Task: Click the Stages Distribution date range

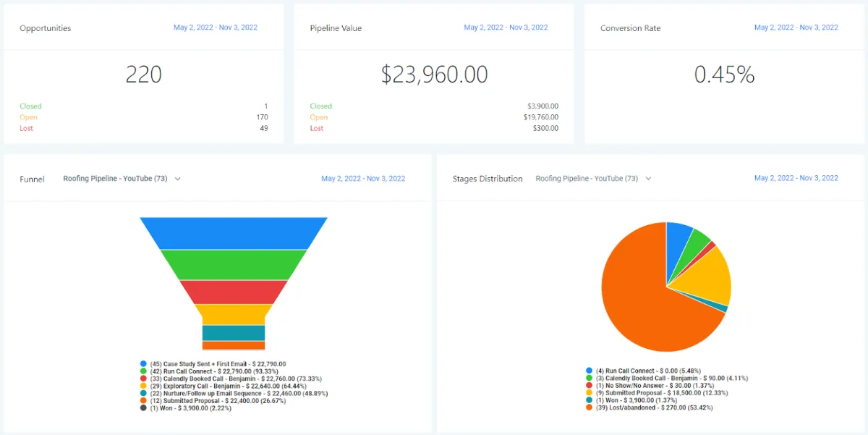Action: coord(796,178)
